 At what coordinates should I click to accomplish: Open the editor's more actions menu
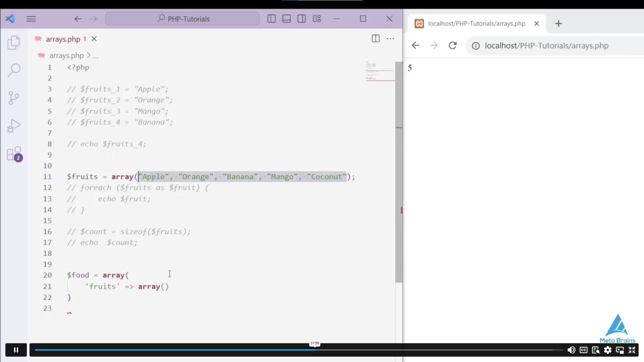pyautogui.click(x=390, y=39)
